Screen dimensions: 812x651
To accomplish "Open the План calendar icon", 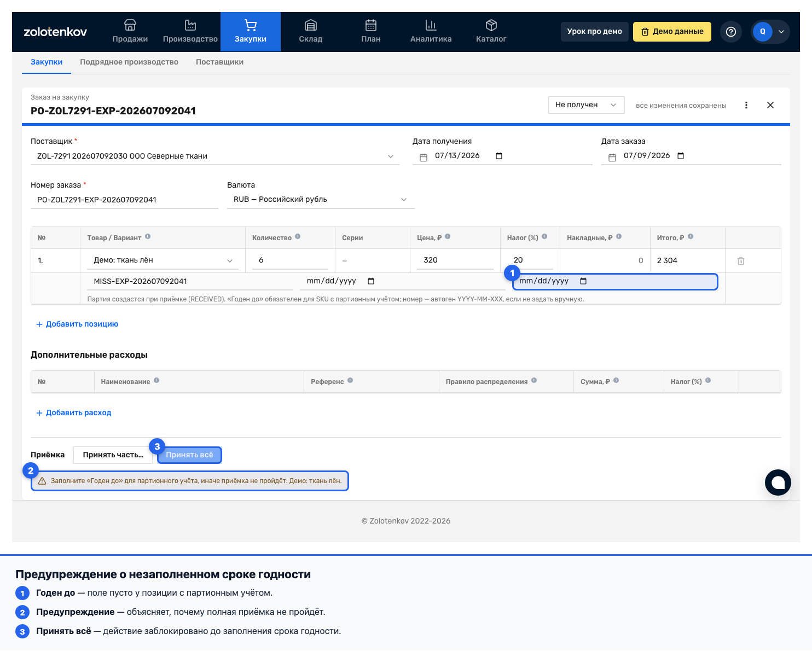I will coord(371,25).
